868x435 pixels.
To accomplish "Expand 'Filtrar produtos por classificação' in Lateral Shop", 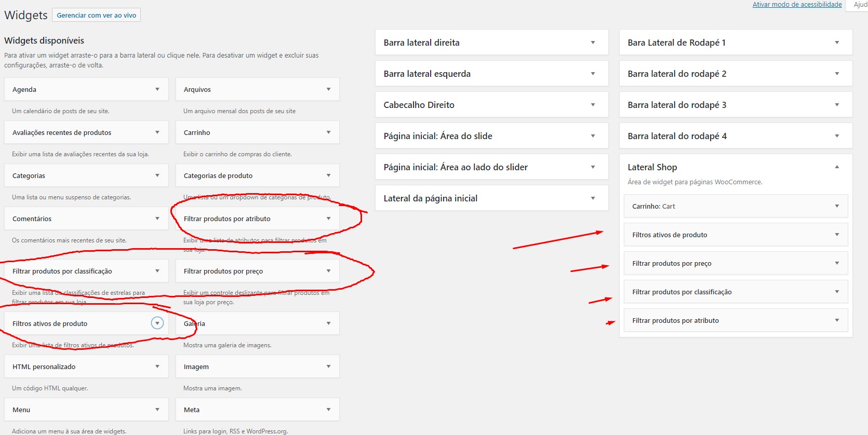I will (837, 292).
